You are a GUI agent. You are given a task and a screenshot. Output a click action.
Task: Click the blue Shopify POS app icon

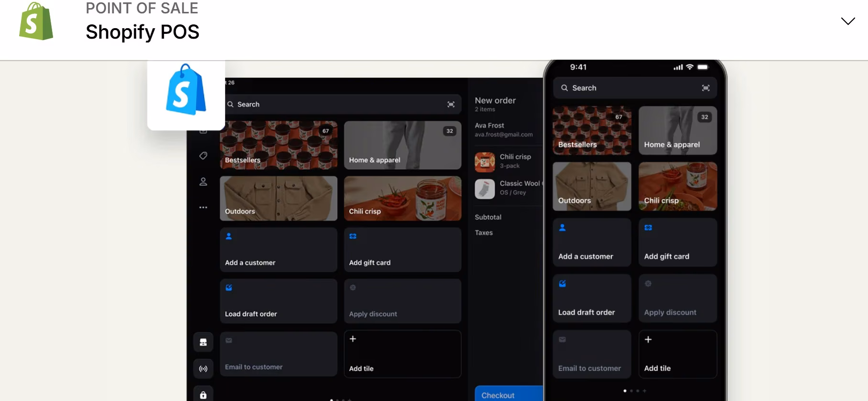point(186,90)
